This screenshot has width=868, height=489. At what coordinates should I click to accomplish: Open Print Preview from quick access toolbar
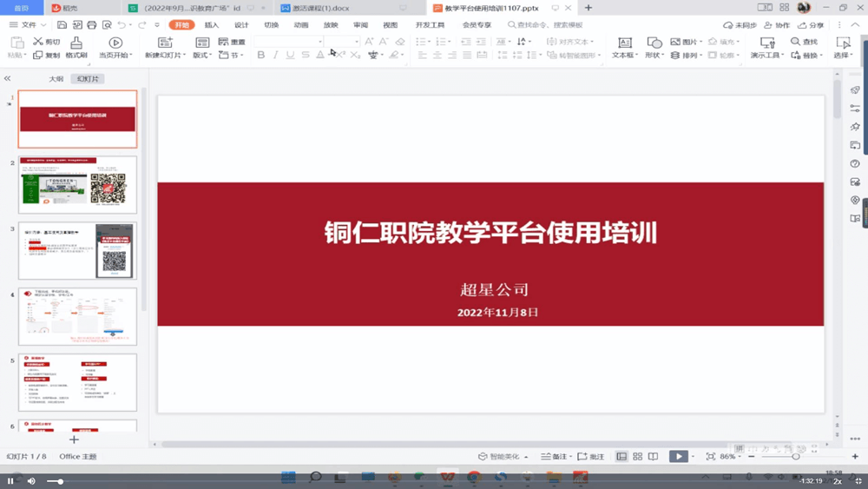107,25
